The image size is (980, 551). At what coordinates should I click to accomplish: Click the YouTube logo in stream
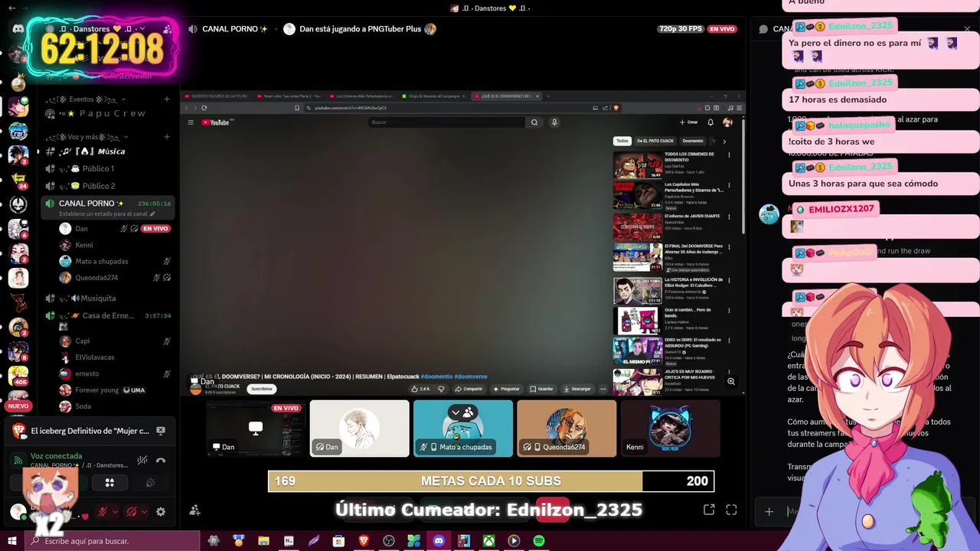pyautogui.click(x=217, y=122)
